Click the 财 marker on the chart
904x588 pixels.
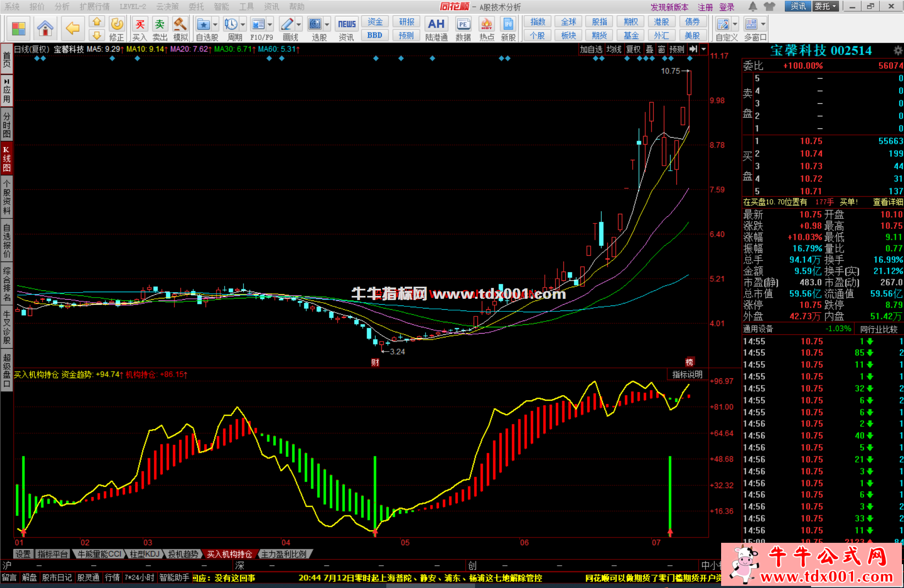tap(375, 362)
